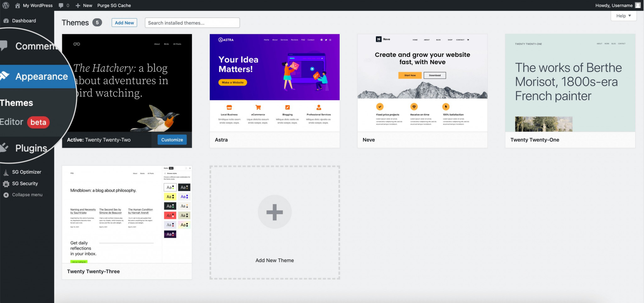This screenshot has height=303, width=644.
Task: Click the themes count badge 5
Action: [x=97, y=23]
